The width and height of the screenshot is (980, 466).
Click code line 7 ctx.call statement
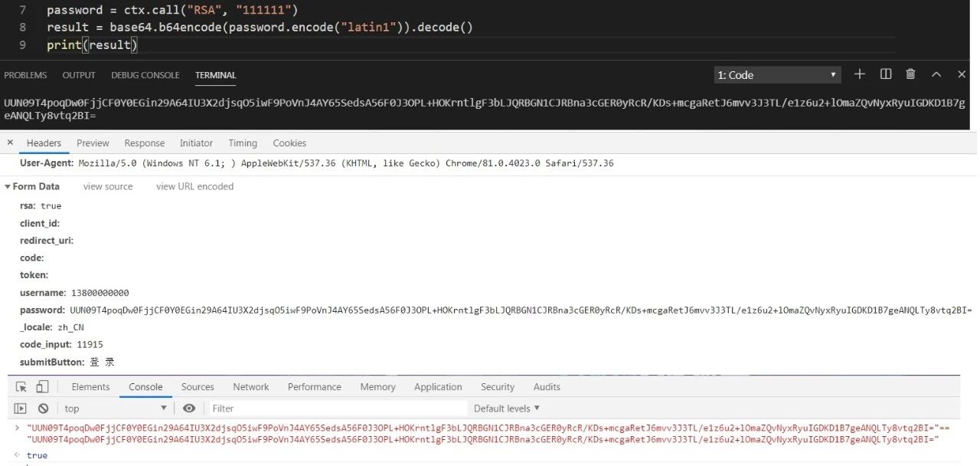[x=172, y=10]
